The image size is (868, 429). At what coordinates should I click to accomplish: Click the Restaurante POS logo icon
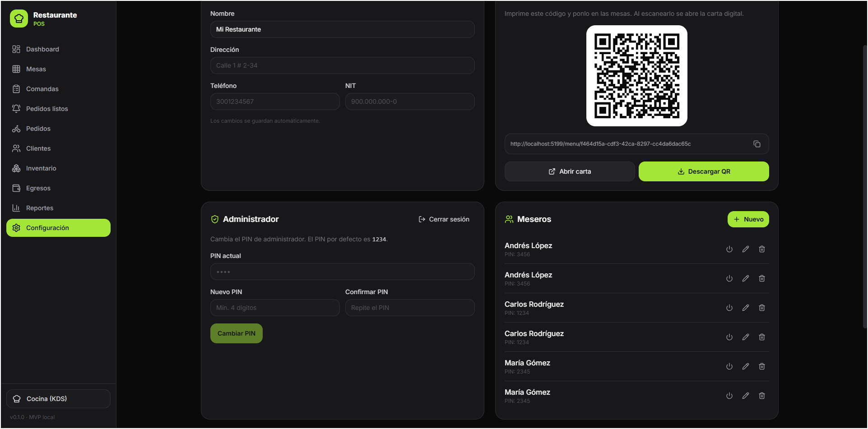tap(19, 18)
